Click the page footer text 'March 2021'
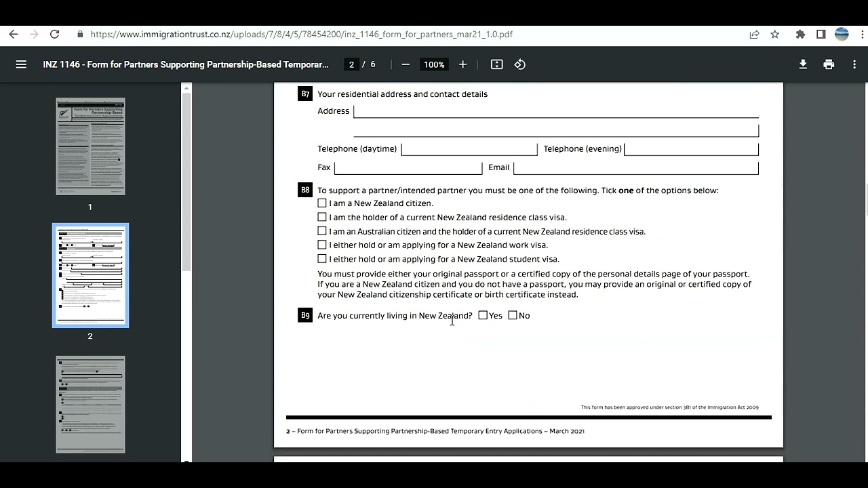The width and height of the screenshot is (868, 488). 567,431
